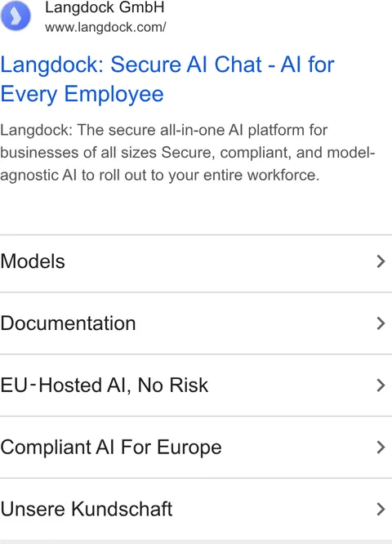
Task: Click the word 'Kundschaft' in last sitelink
Action: point(122,509)
